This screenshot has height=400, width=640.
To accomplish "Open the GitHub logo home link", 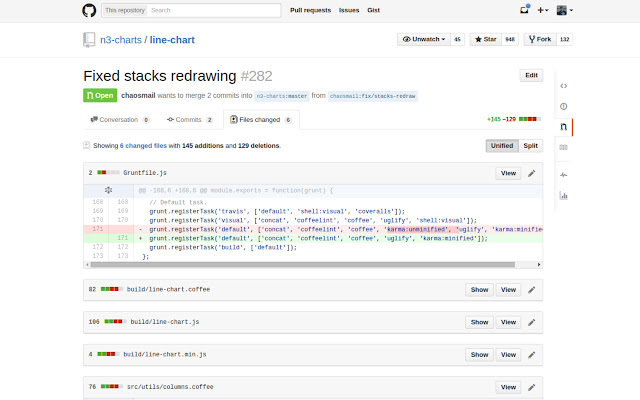I will pyautogui.click(x=89, y=10).
